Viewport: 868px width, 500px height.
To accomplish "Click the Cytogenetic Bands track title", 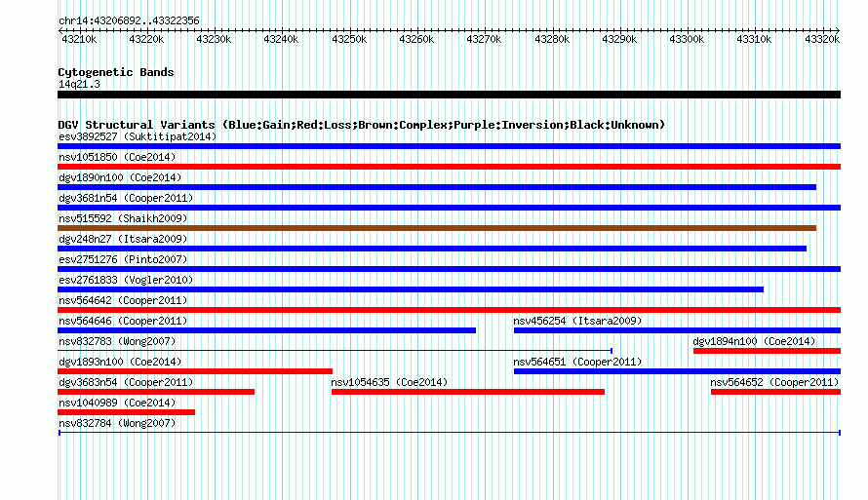I will pyautogui.click(x=116, y=72).
